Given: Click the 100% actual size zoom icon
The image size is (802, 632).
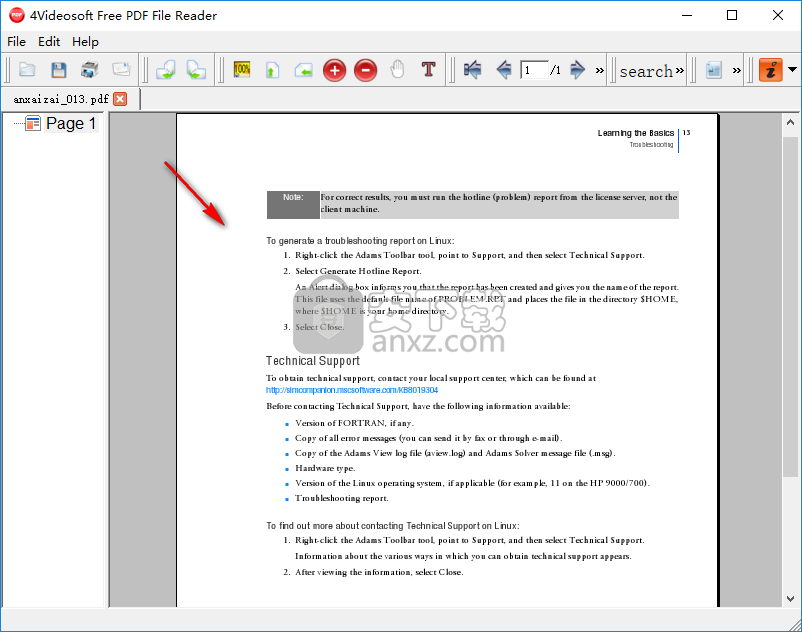Looking at the screenshot, I should click(242, 70).
